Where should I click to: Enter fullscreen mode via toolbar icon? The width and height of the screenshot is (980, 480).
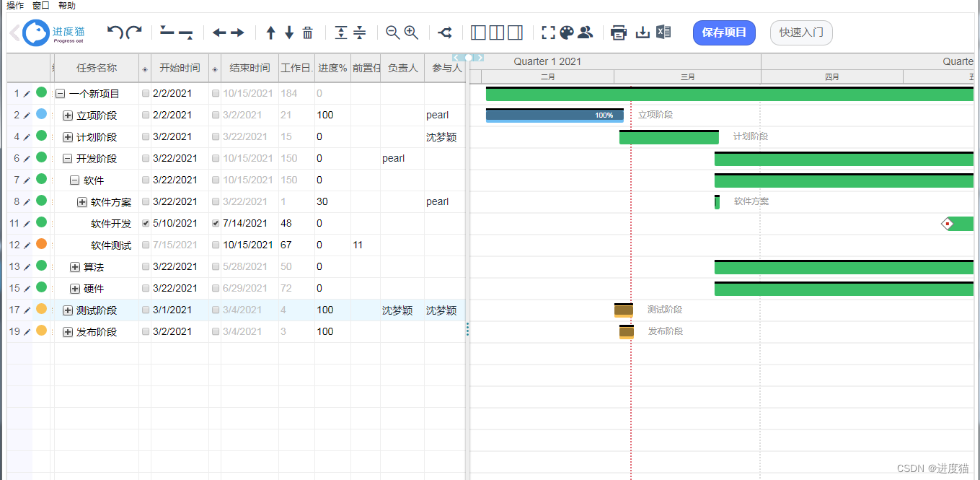pyautogui.click(x=549, y=32)
